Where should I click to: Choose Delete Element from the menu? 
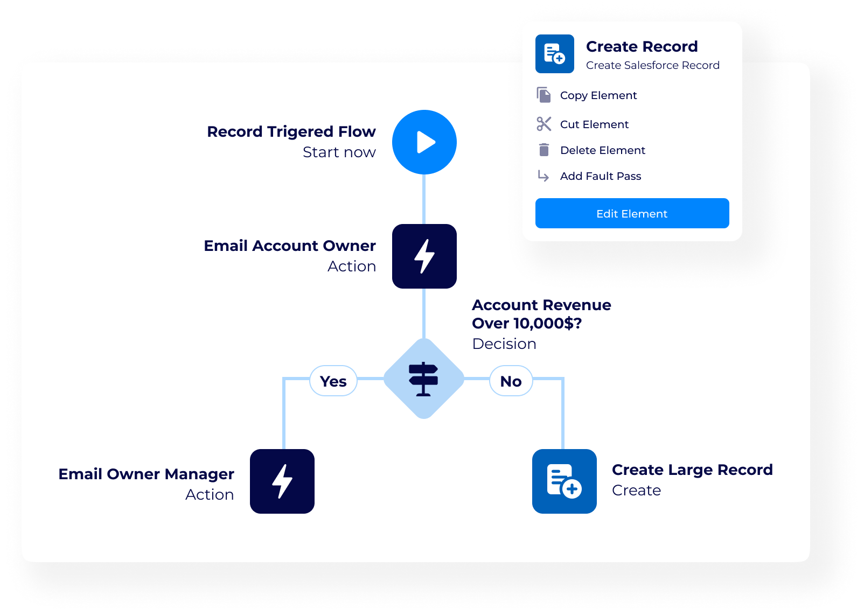pyautogui.click(x=602, y=150)
